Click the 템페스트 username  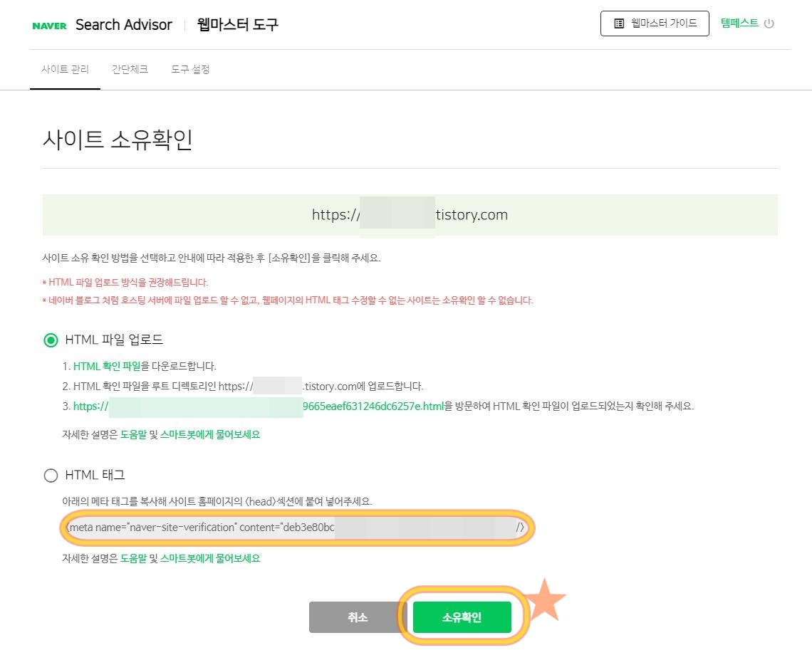click(739, 23)
